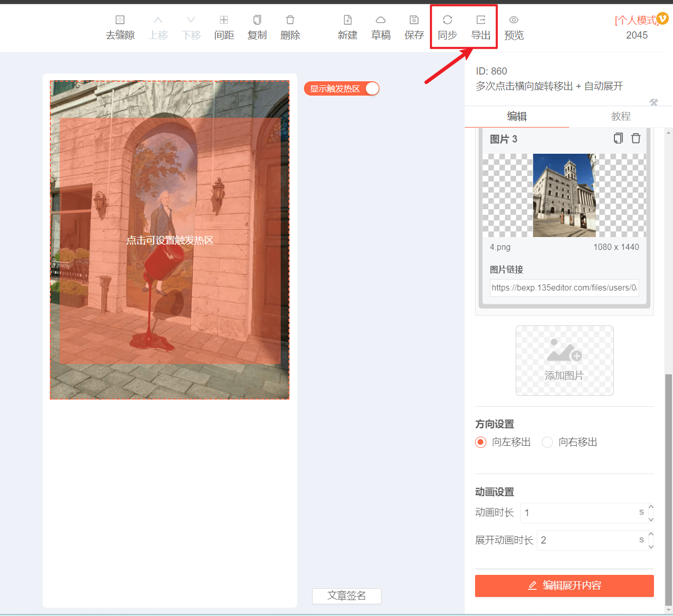Switch to the 编辑 tab
The width and height of the screenshot is (673, 616).
(x=517, y=116)
